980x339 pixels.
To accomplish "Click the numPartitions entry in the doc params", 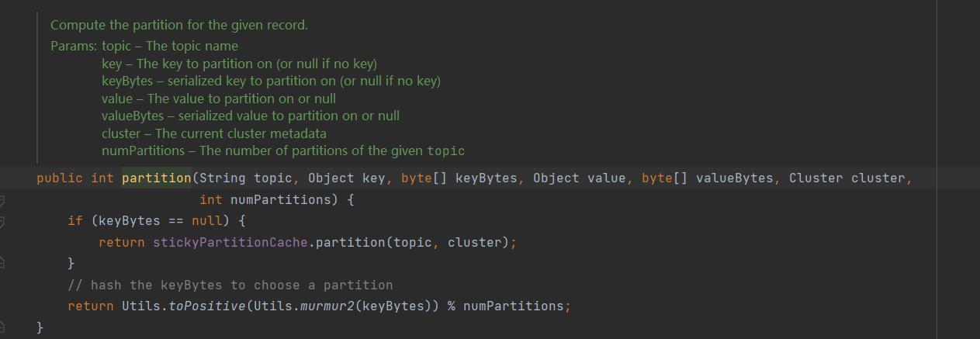I will click(x=143, y=150).
